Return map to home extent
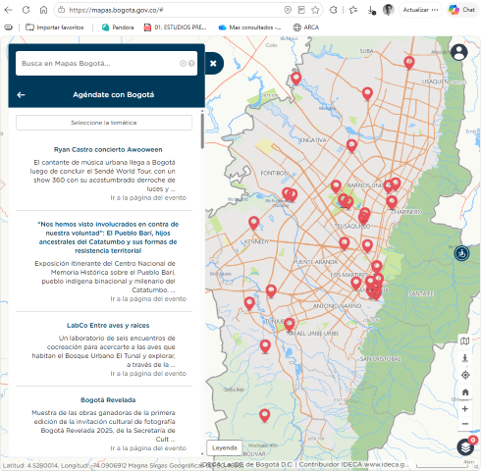Viewport: 481px width, 471px height. [465, 392]
